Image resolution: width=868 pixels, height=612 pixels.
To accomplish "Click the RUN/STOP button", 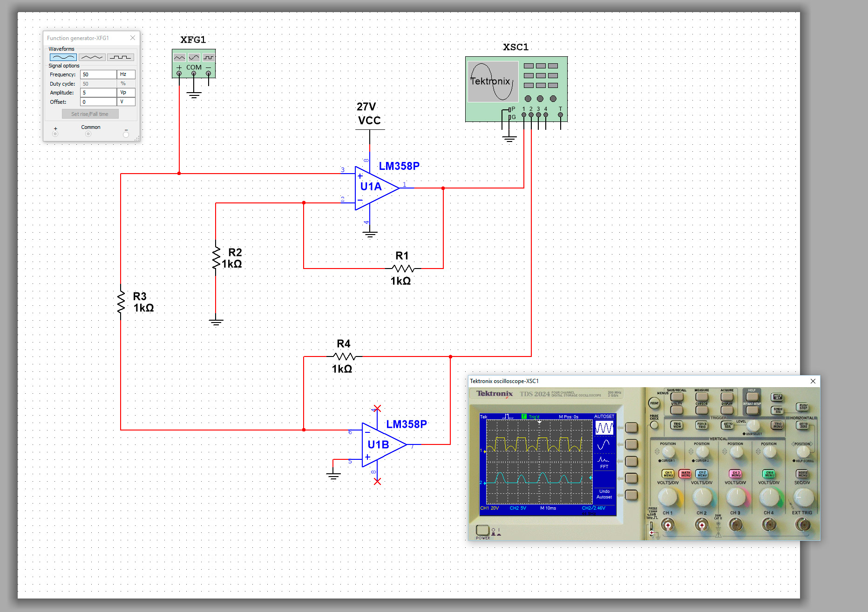I will [x=802, y=407].
